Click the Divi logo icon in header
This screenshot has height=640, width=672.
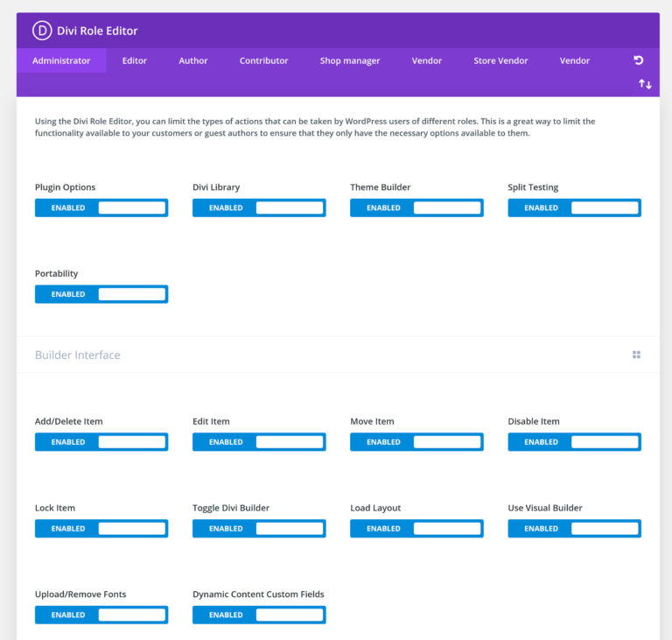coord(42,31)
